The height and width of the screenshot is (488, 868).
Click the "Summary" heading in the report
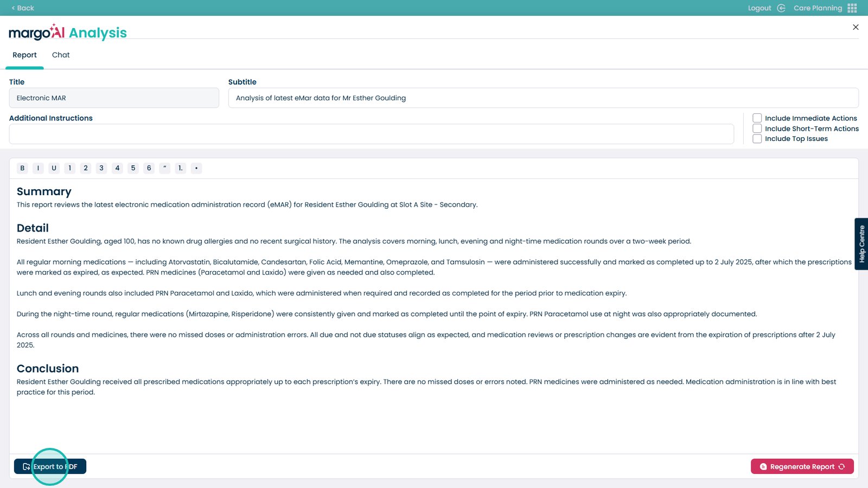coord(44,191)
